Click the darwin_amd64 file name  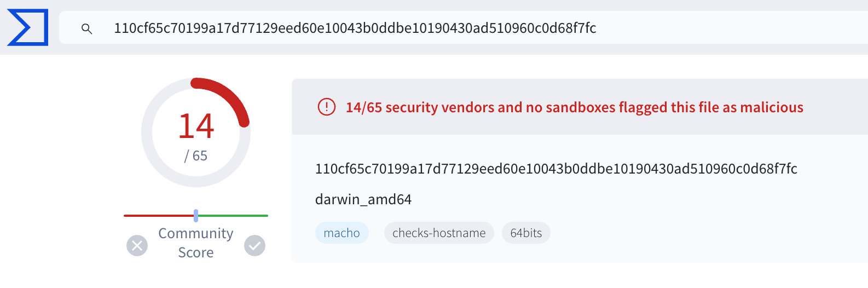363,199
